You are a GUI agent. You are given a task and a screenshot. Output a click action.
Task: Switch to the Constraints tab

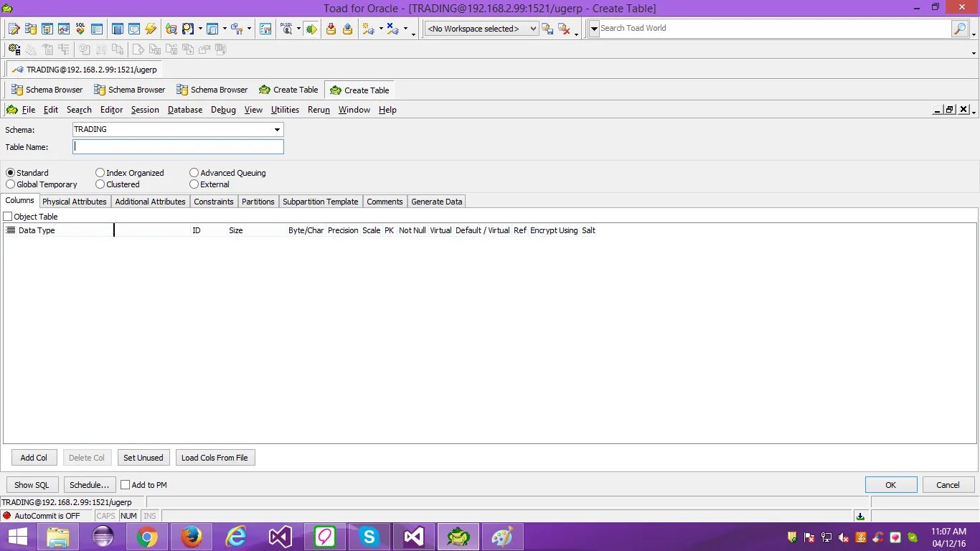coord(214,202)
